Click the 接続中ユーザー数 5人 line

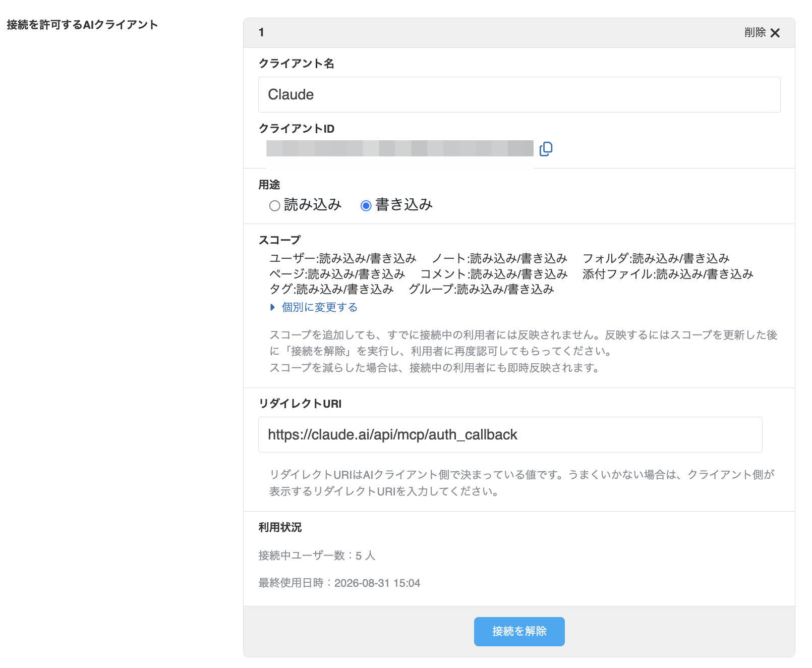point(317,555)
